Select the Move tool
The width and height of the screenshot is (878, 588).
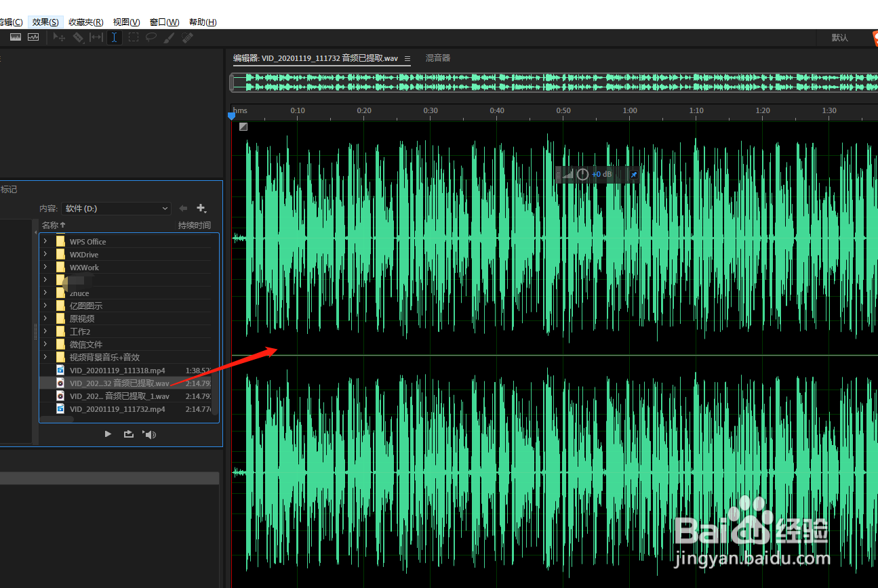(x=59, y=37)
